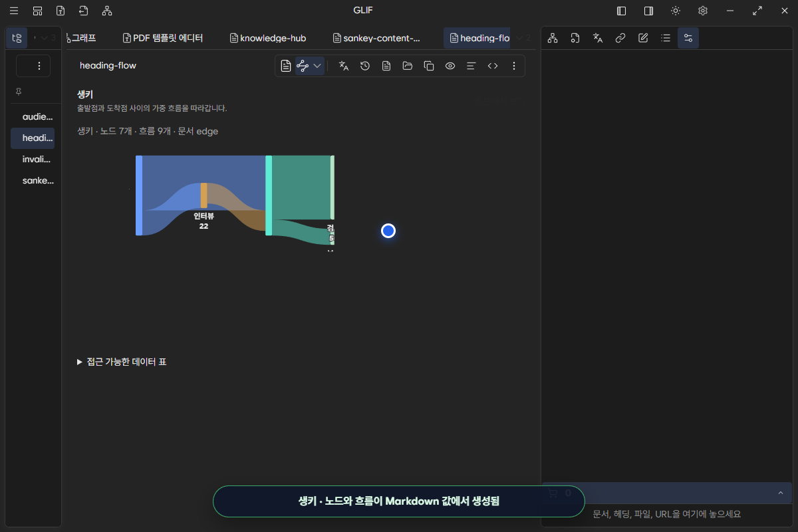Open the document toolbar more options menu
Image resolution: width=798 pixels, height=532 pixels.
(x=514, y=66)
